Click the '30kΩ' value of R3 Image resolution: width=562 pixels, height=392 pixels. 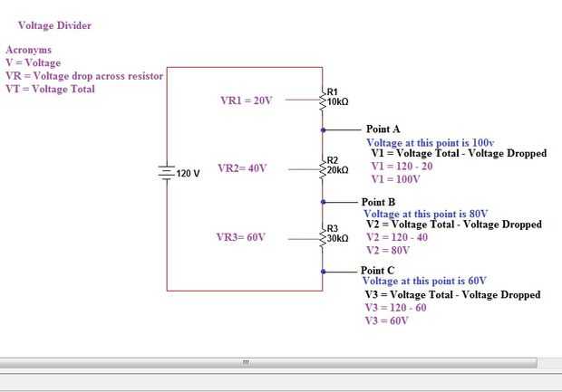click(337, 238)
